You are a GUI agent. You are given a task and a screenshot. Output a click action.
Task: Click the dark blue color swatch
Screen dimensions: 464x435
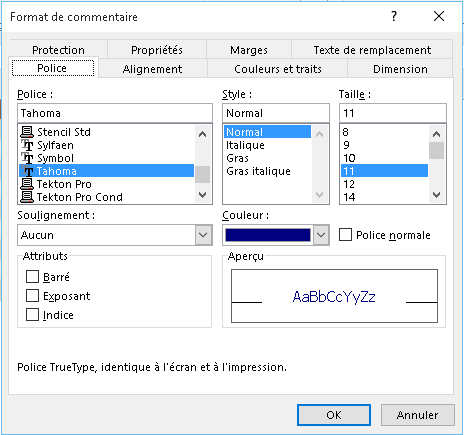click(x=268, y=235)
